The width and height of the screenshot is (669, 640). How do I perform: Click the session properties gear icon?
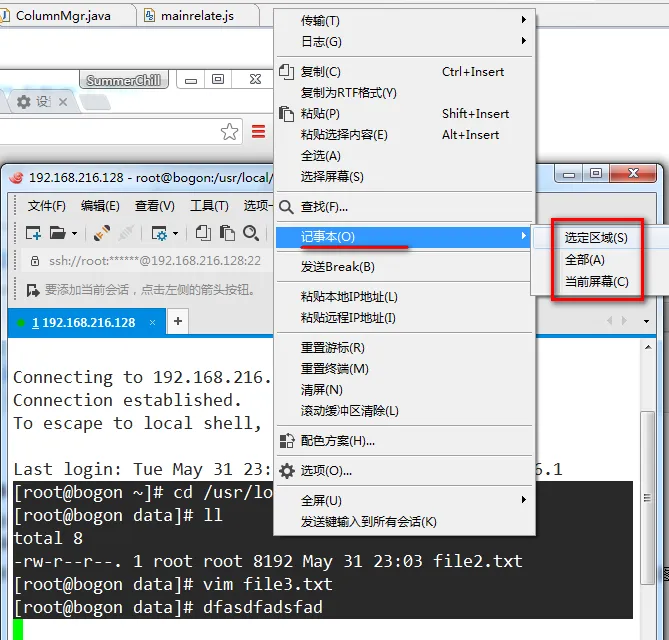coord(160,233)
